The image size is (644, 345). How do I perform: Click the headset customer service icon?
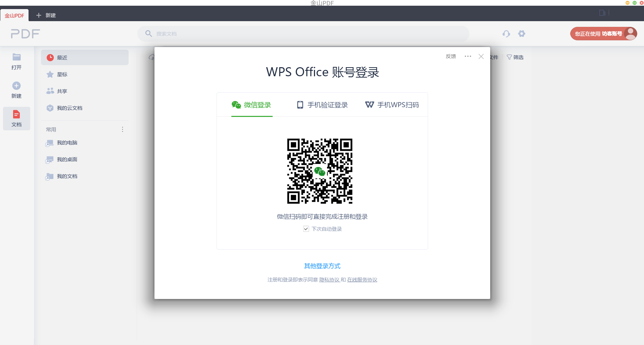pyautogui.click(x=506, y=34)
